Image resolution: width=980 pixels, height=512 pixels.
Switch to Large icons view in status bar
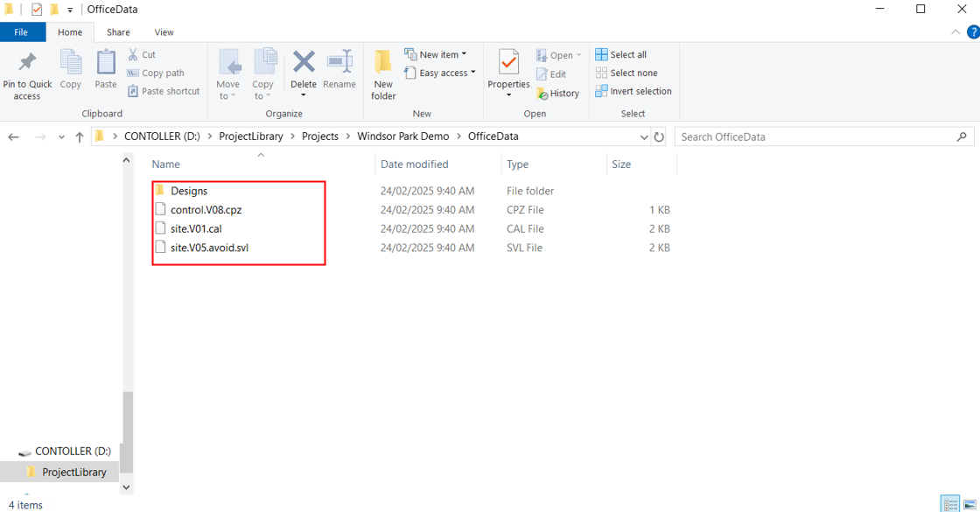click(969, 504)
